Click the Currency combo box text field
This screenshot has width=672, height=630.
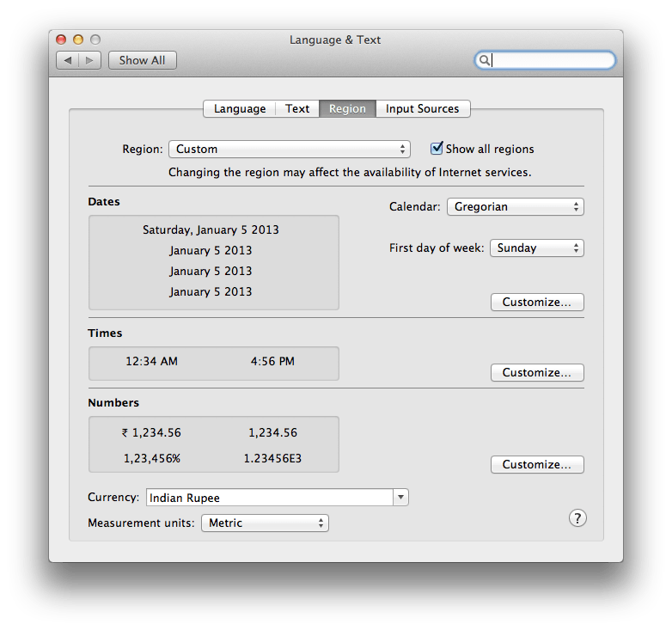pos(270,498)
